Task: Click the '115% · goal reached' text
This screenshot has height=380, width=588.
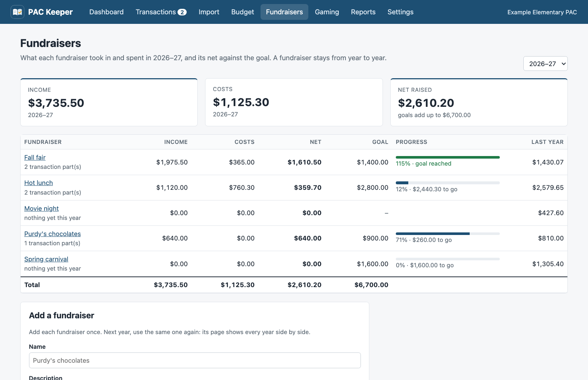Action: tap(423, 164)
